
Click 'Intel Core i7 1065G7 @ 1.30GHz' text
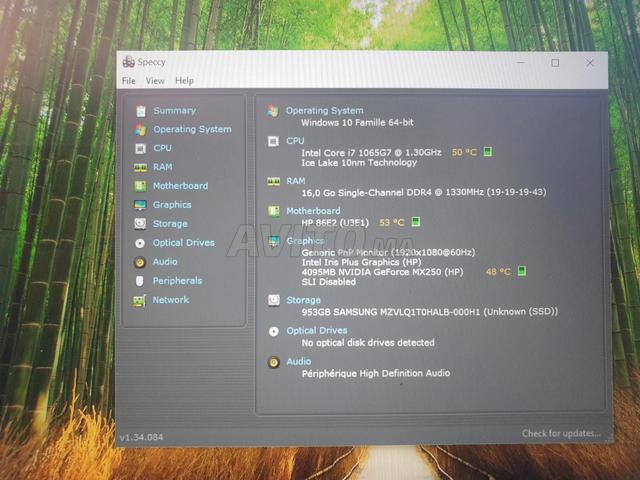[371, 153]
